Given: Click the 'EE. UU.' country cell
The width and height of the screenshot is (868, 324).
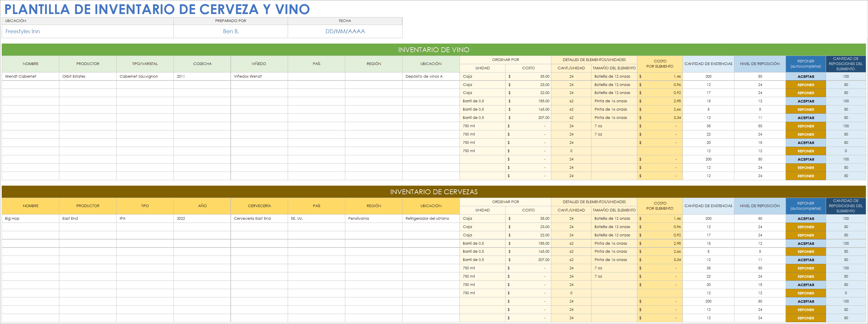Looking at the screenshot, I should click(316, 219).
